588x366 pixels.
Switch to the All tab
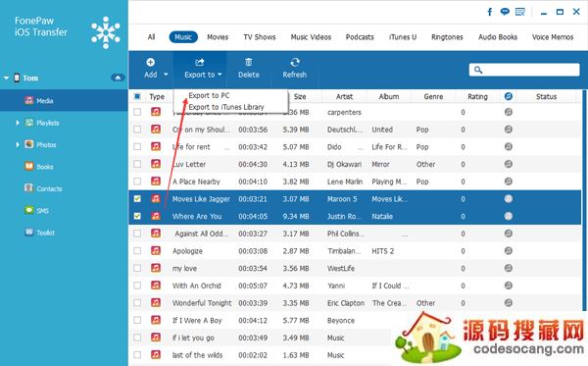pyautogui.click(x=151, y=36)
